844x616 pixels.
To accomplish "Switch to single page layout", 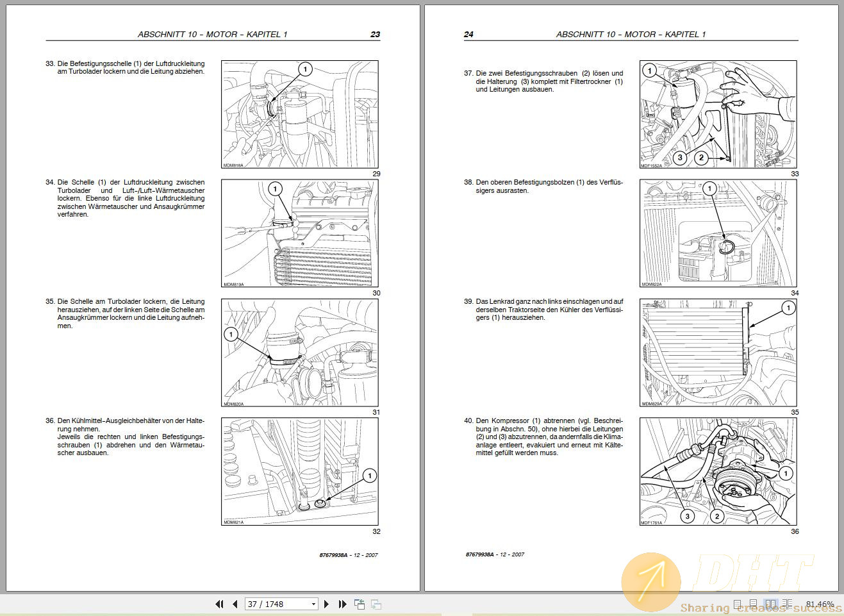I will [738, 604].
